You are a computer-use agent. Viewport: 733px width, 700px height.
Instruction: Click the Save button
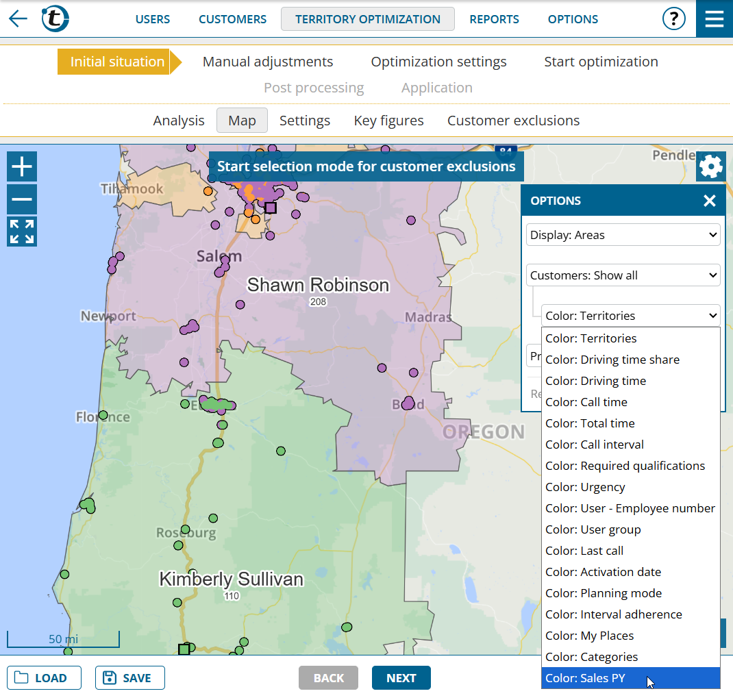click(x=129, y=678)
